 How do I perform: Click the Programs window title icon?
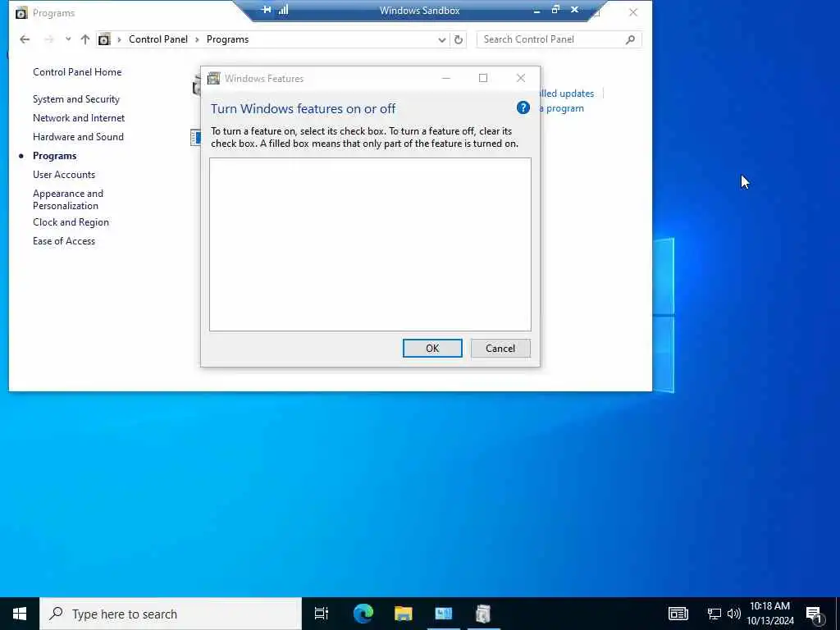point(21,13)
